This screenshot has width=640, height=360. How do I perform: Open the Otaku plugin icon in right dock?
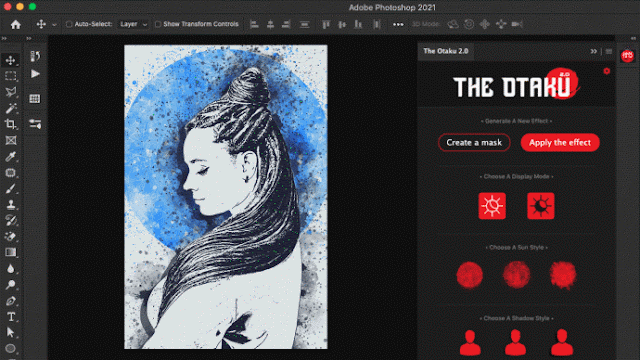click(x=627, y=56)
